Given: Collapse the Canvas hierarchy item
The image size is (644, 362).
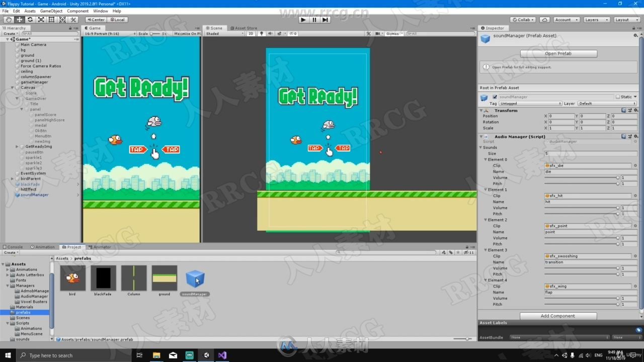Looking at the screenshot, I should [x=13, y=87].
